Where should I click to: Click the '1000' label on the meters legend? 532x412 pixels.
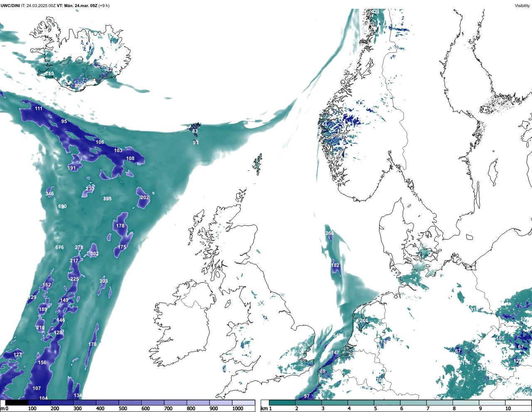[x=238, y=409]
